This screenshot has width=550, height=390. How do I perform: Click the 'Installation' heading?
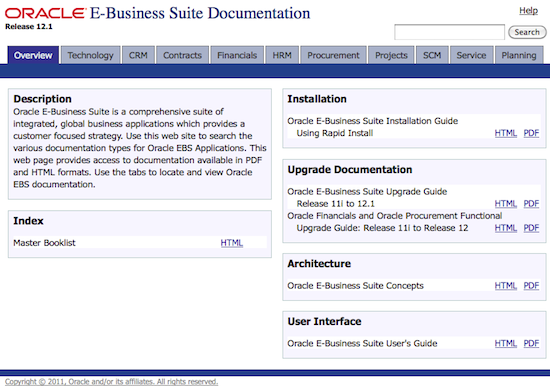pos(317,99)
